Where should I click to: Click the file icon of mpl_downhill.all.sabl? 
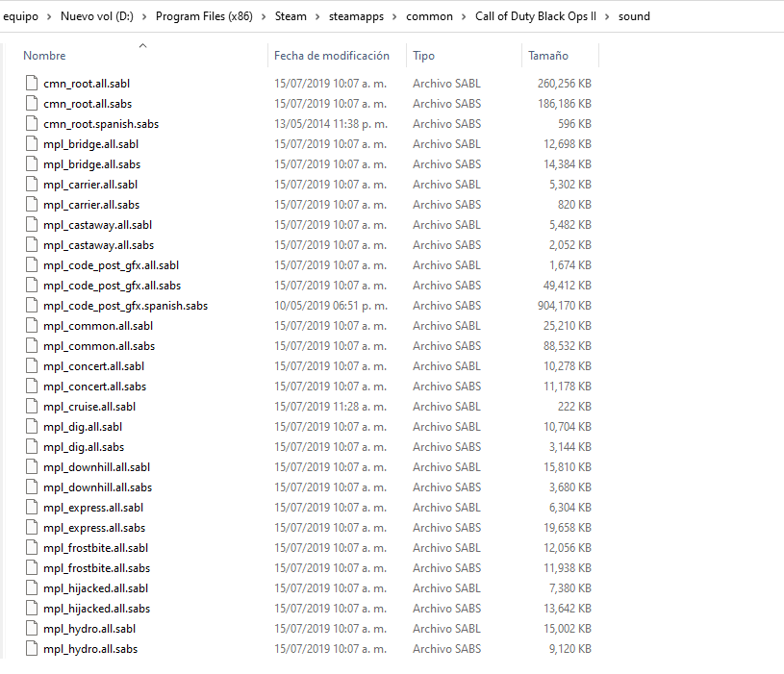click(x=32, y=466)
